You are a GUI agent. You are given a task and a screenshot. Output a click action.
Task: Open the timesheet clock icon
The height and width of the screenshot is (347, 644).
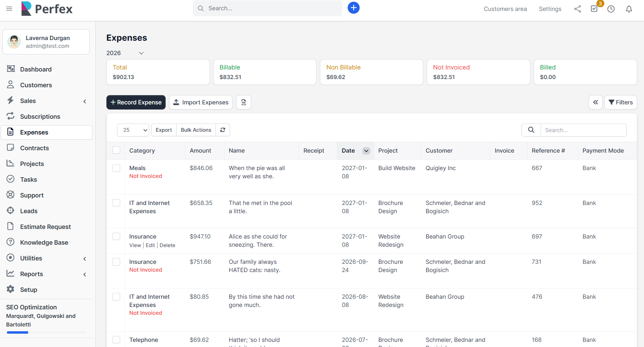pos(611,9)
